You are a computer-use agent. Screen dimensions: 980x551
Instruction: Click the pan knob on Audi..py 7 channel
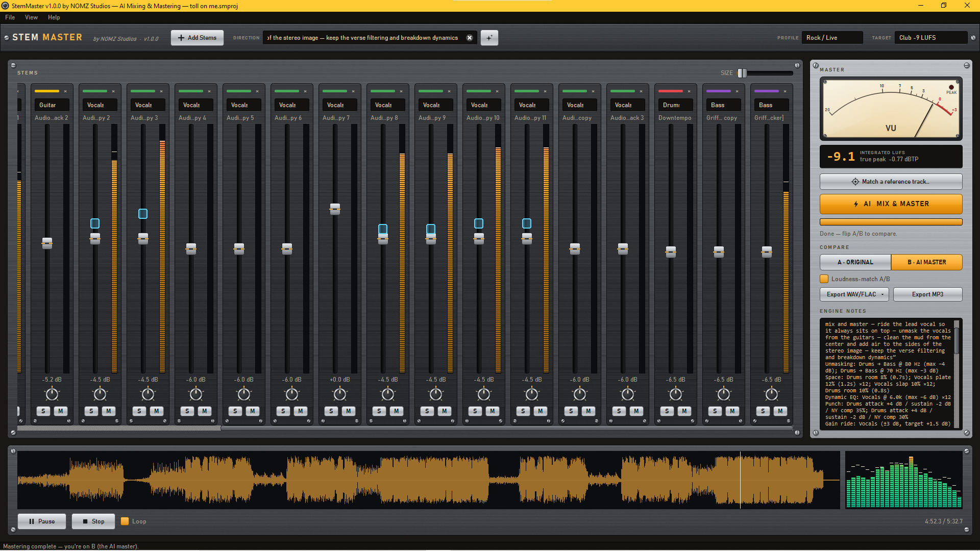tap(340, 394)
